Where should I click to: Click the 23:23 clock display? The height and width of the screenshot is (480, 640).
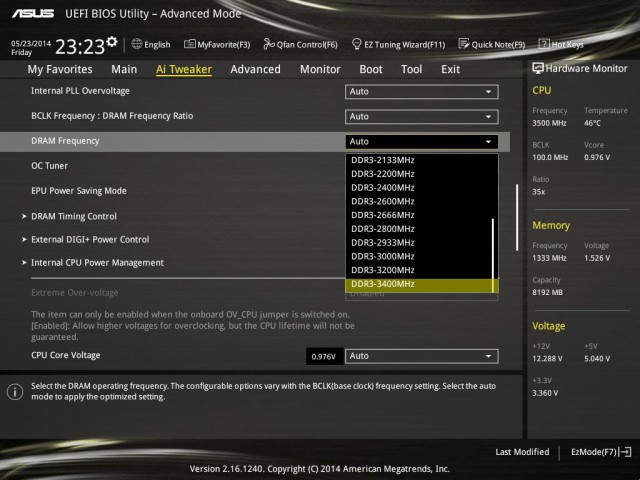(x=80, y=46)
